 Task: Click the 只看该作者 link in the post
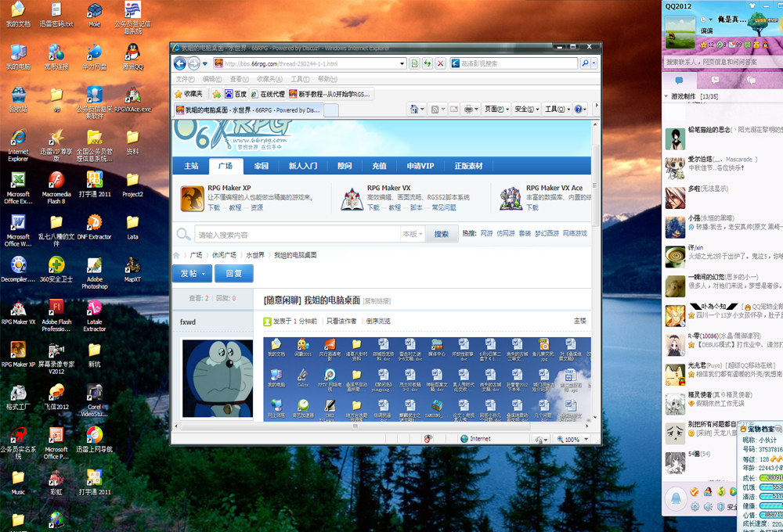(x=341, y=321)
